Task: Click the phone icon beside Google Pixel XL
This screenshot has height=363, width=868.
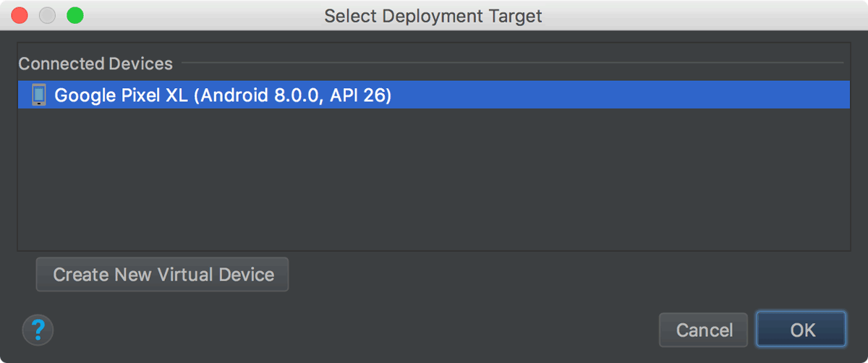Action: (x=39, y=95)
